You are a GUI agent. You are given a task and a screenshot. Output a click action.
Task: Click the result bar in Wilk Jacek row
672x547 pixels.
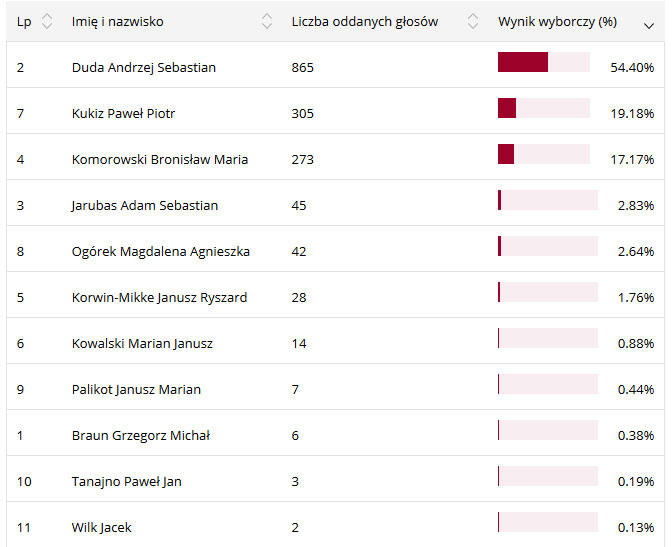click(x=547, y=523)
